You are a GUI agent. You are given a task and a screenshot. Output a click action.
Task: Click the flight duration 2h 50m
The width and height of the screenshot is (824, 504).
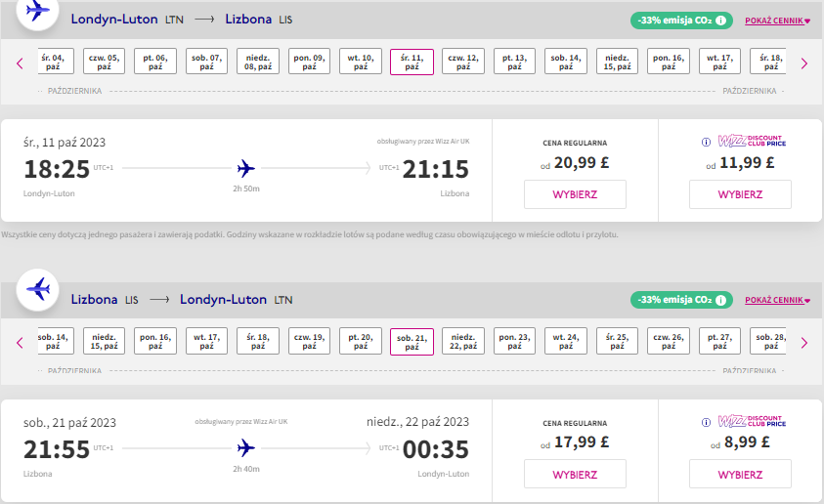246,189
